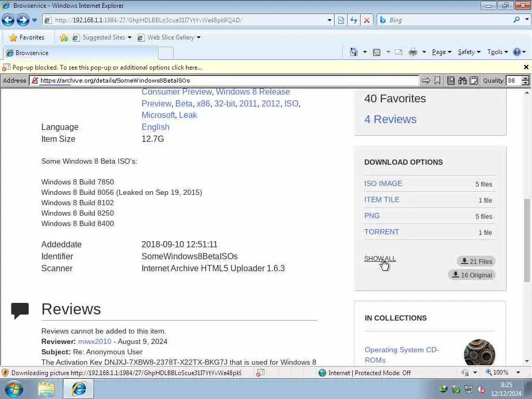The image size is (532, 399).
Task: Open the IE address bar URL history dropdown
Action: [329, 20]
